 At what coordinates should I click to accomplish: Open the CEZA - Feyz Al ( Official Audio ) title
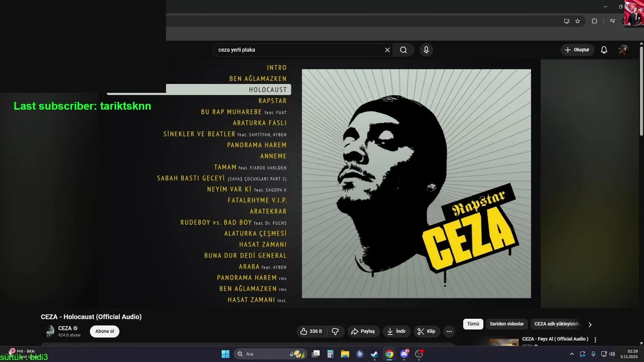[555, 339]
